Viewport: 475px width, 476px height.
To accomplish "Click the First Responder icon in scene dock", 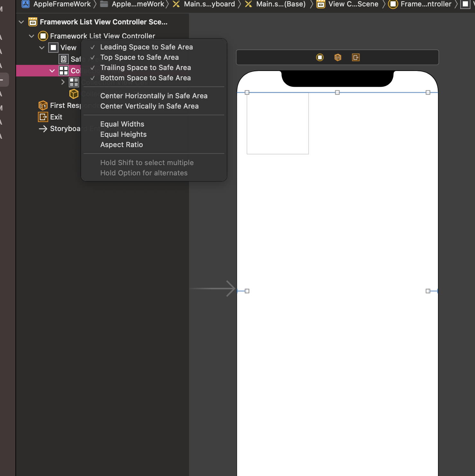I will [x=338, y=57].
